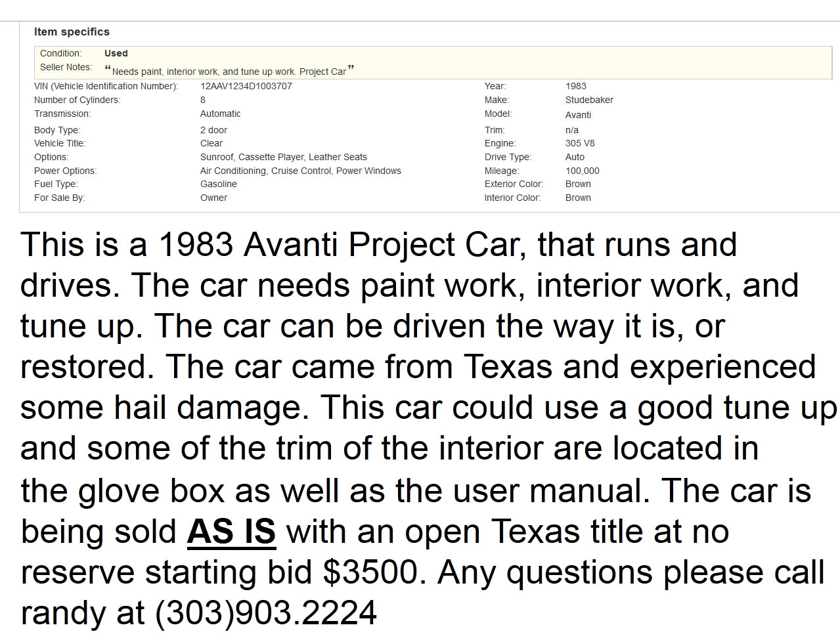Click the Clear vehicle title value

point(211,143)
